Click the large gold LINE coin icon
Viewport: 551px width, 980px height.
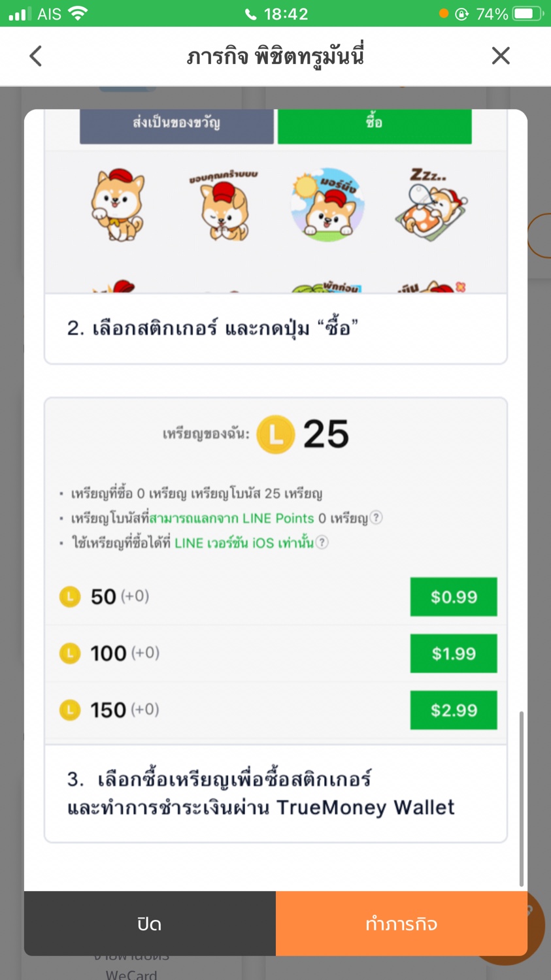point(276,434)
